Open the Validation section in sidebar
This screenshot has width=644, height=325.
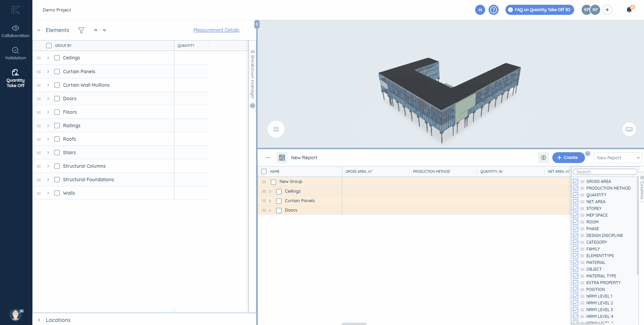click(16, 54)
